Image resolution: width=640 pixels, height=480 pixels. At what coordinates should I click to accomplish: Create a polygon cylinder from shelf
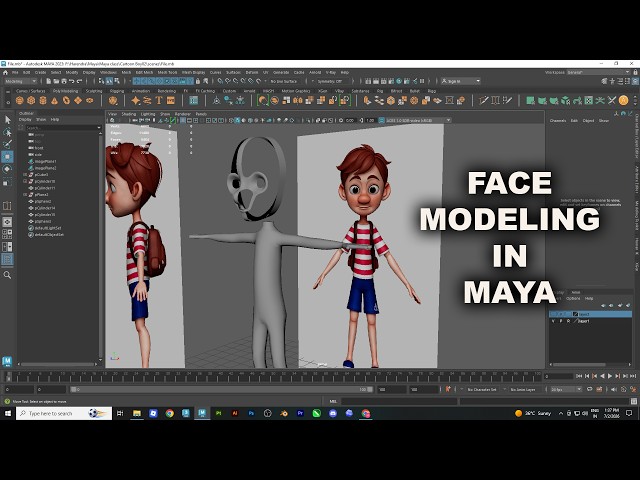43,100
